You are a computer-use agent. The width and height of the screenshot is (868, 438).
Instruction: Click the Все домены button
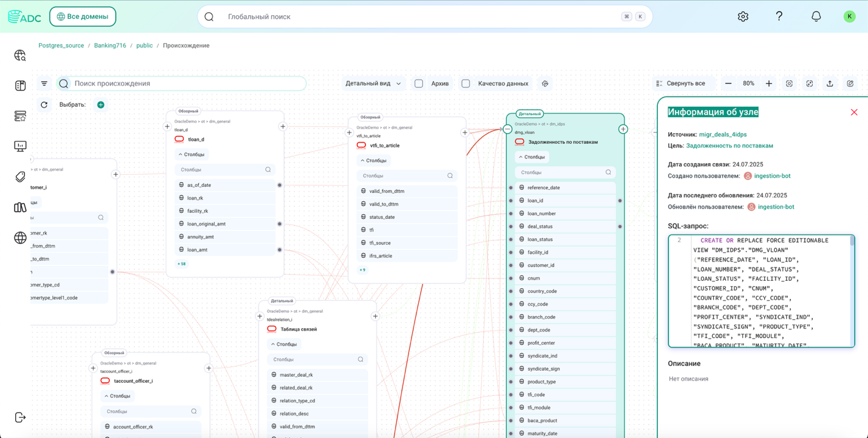pos(83,16)
